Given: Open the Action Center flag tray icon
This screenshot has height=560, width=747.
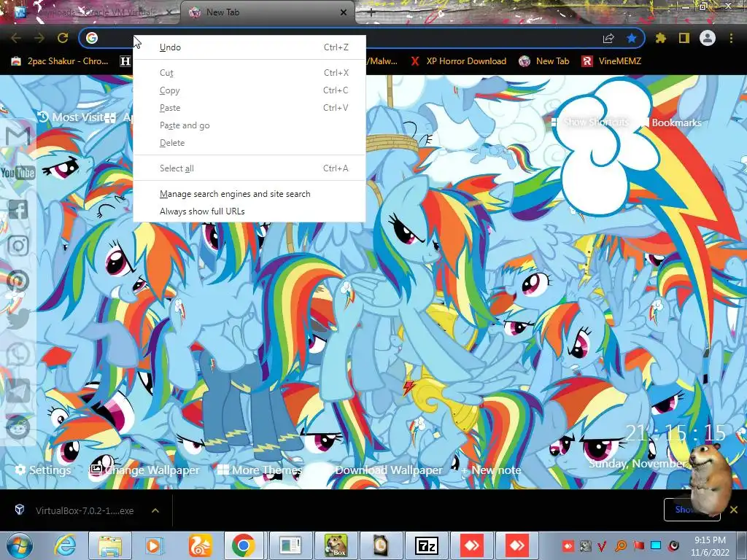Looking at the screenshot, I should 638,545.
